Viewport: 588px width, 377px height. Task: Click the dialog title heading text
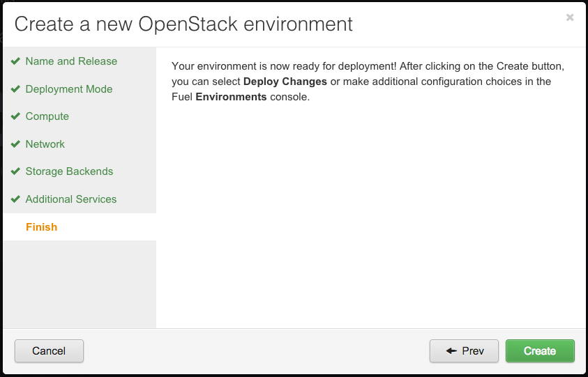click(183, 24)
